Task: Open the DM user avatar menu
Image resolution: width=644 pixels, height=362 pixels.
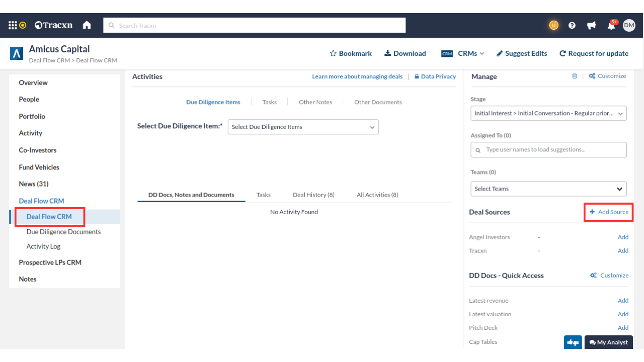Action: pyautogui.click(x=629, y=25)
